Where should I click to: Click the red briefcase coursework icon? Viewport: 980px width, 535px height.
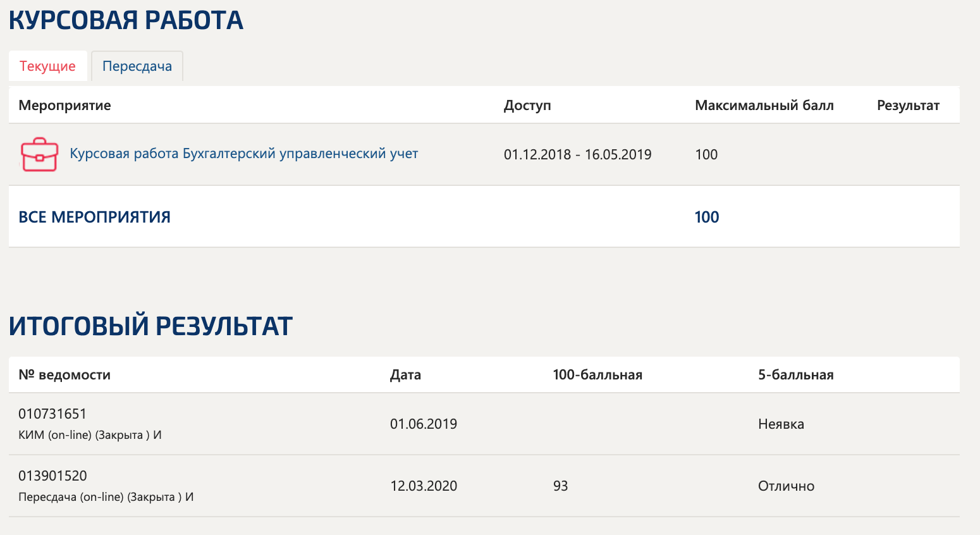click(x=39, y=154)
